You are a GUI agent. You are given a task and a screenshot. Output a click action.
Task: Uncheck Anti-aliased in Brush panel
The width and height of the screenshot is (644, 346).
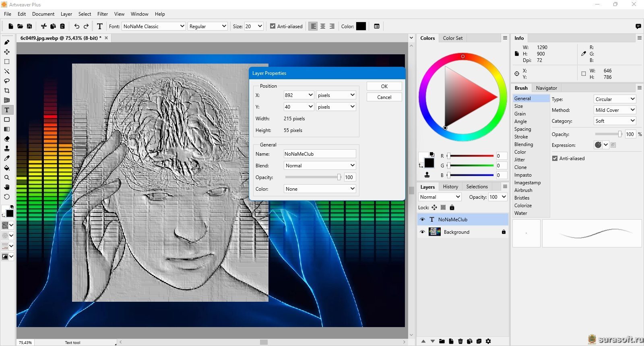click(x=555, y=159)
